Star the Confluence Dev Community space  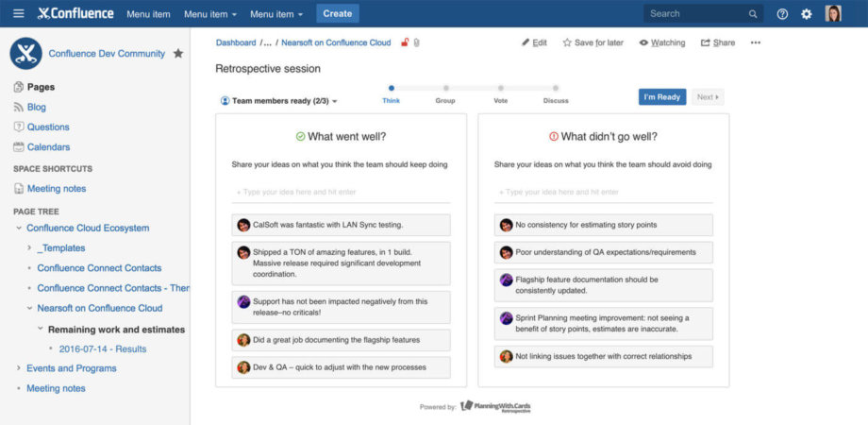tap(178, 54)
